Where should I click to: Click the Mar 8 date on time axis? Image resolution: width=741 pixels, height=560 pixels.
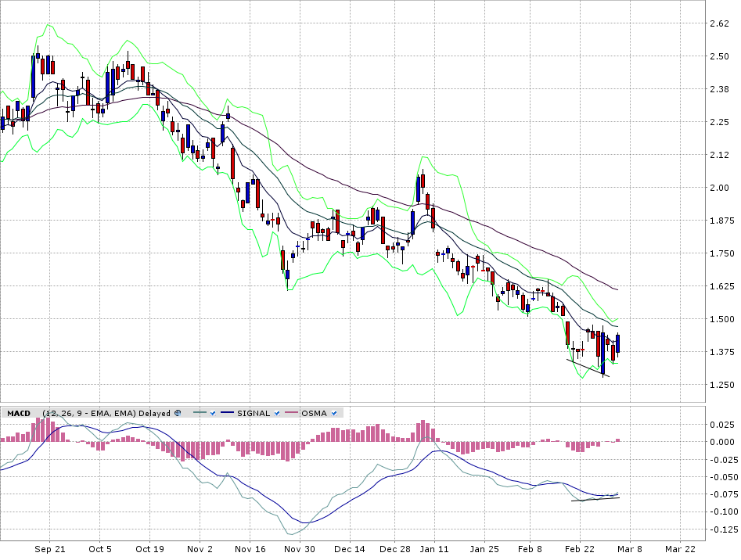(632, 550)
